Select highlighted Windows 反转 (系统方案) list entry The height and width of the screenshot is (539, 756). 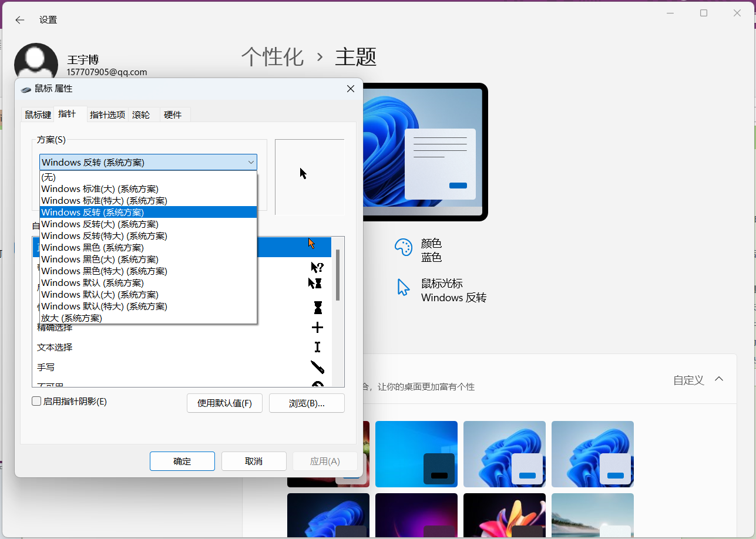coord(148,212)
